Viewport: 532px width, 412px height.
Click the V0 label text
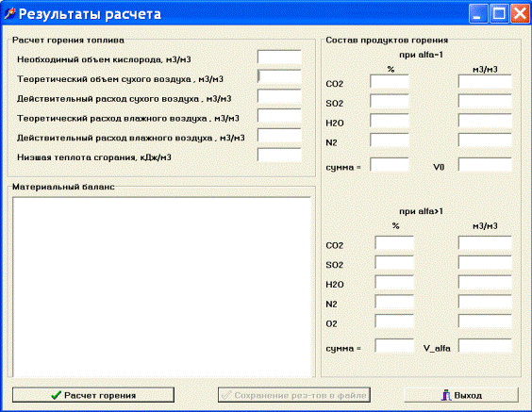[439, 167]
